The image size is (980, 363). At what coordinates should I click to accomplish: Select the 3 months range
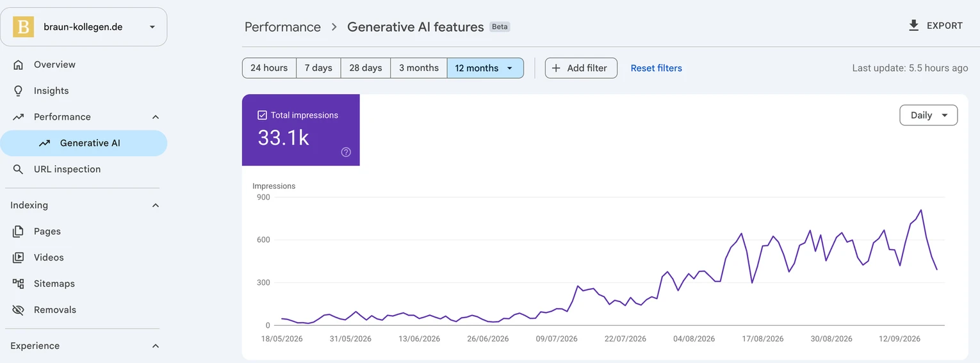pos(419,68)
